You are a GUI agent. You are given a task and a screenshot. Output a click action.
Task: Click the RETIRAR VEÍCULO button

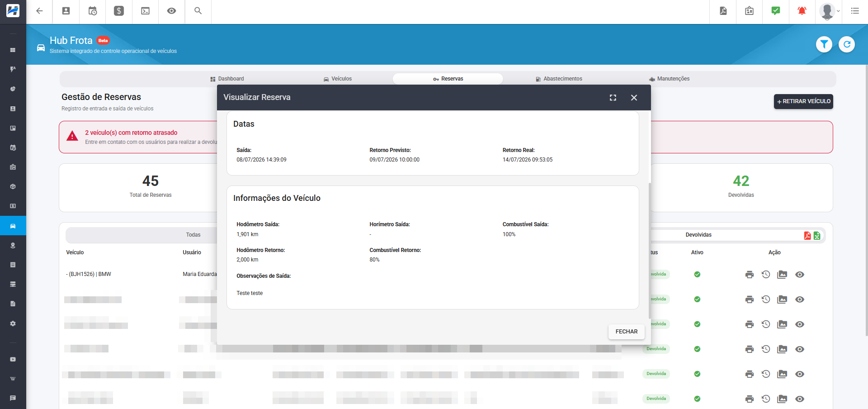click(803, 101)
